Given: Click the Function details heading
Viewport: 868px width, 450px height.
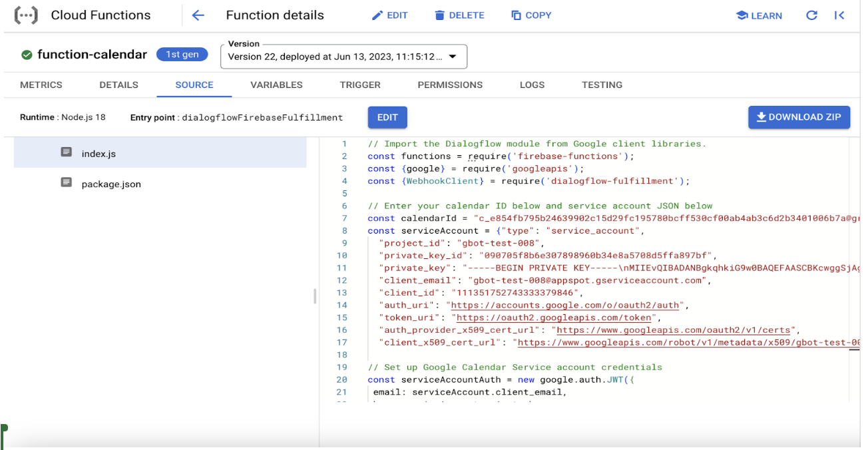Looking at the screenshot, I should (x=275, y=15).
